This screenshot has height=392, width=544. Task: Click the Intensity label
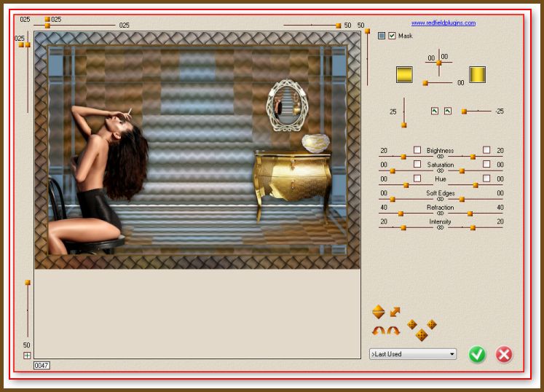click(x=440, y=222)
